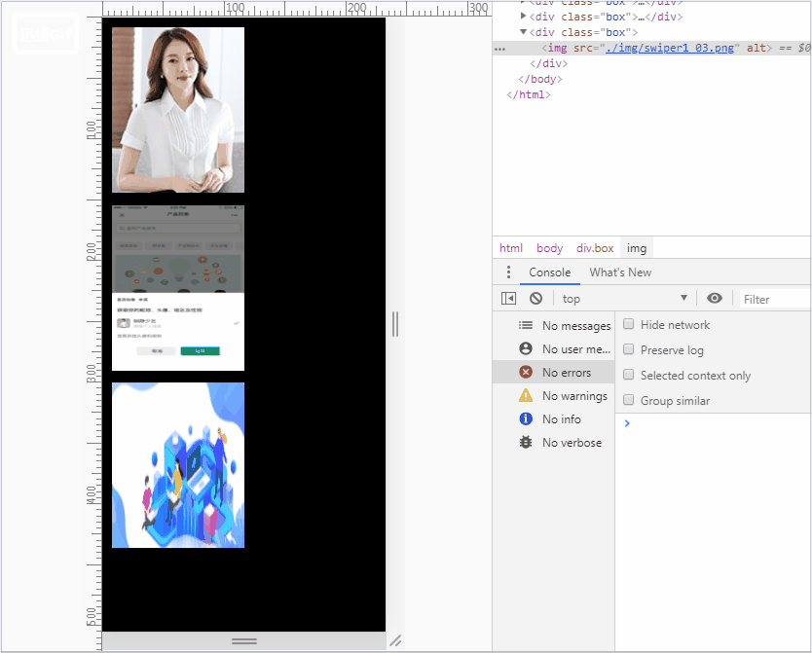The image size is (812, 653).
Task: Open the top JavaScript context dropdown
Action: click(625, 299)
